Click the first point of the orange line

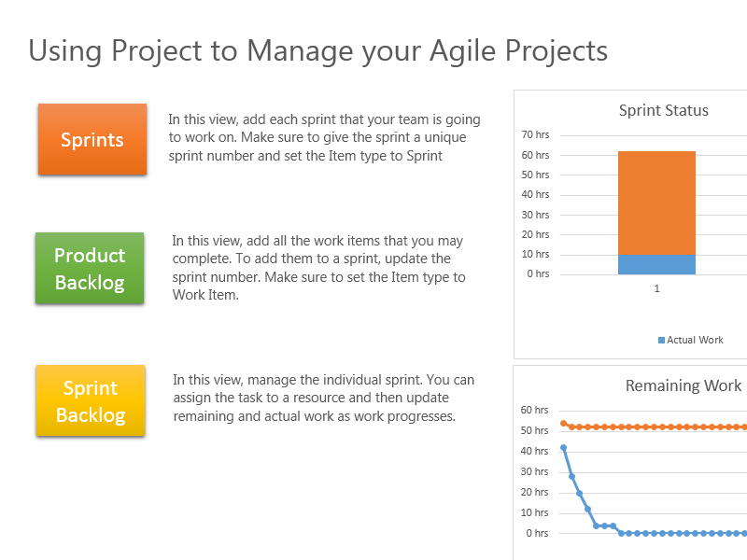pos(563,423)
